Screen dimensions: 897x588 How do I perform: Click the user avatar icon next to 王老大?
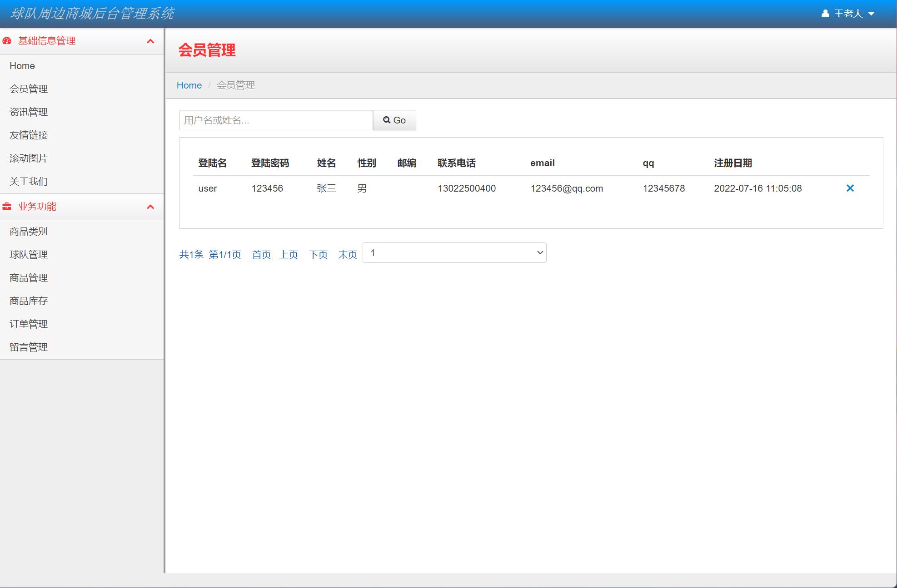tap(825, 13)
